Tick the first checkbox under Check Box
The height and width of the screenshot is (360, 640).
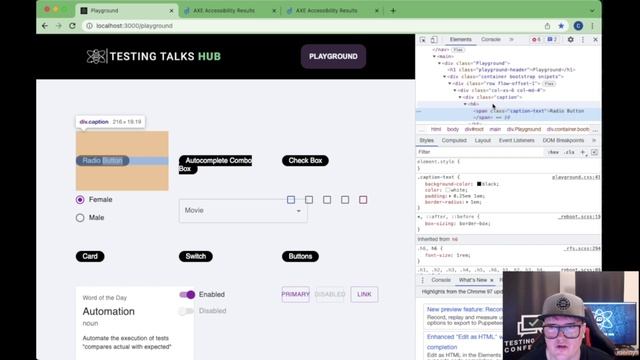coord(291,200)
